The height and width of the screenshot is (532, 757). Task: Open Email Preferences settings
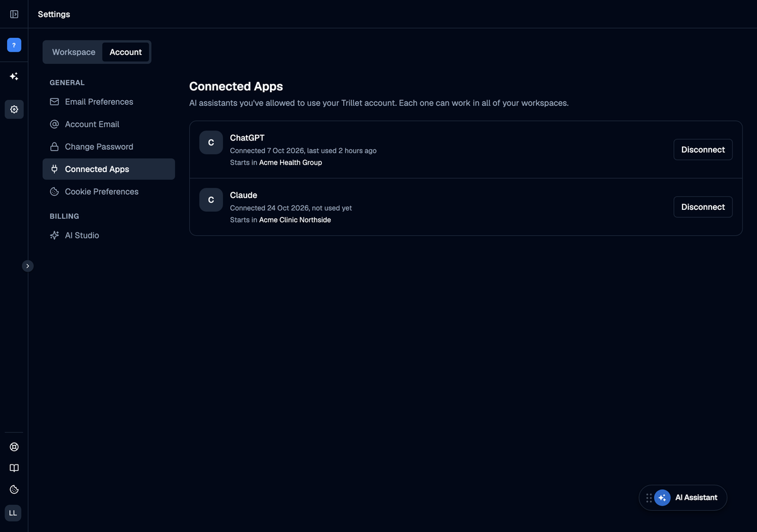pyautogui.click(x=109, y=101)
